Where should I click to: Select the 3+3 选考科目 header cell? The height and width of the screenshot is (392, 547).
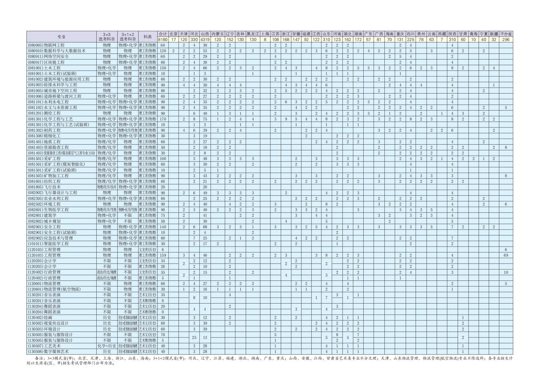point(107,37)
